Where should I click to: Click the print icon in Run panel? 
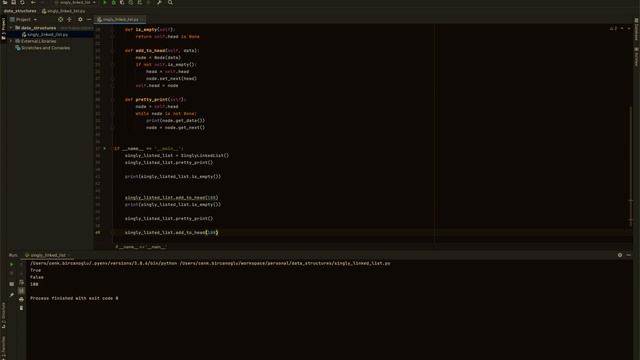coord(21,299)
